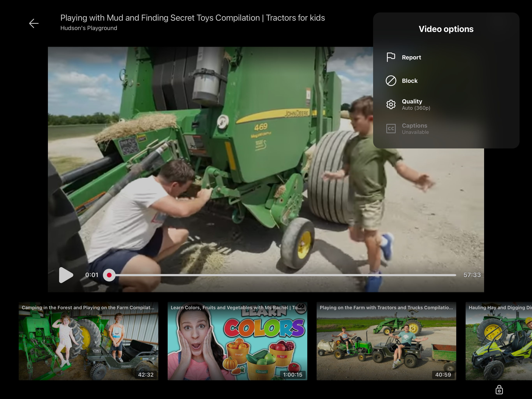This screenshot has width=532, height=399.
Task: Select the Report menu option
Action: click(411, 57)
